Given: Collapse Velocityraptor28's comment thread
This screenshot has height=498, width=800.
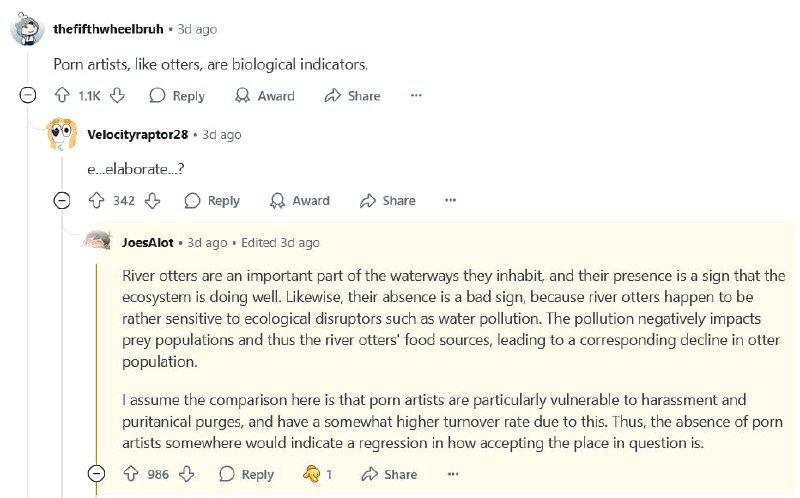Looking at the screenshot, I should [x=62, y=201].
